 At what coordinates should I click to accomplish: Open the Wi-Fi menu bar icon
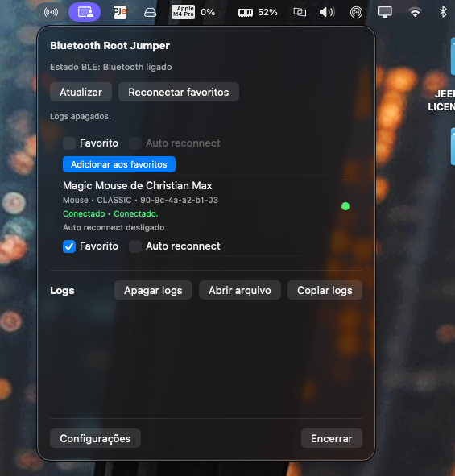(415, 12)
